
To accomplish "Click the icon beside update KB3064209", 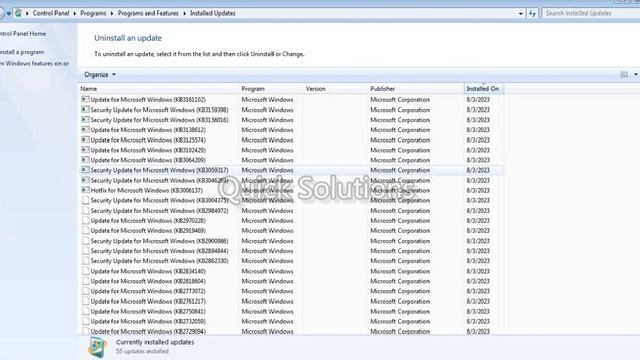I will point(85,160).
